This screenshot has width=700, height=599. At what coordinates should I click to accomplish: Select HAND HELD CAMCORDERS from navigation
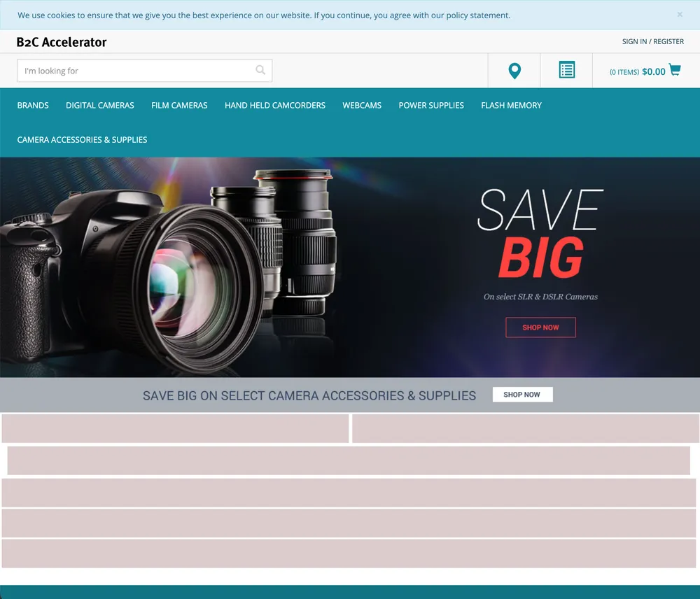274,105
